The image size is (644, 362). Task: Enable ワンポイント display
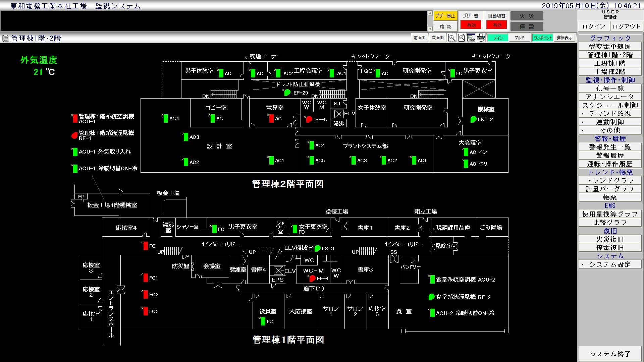[542, 38]
